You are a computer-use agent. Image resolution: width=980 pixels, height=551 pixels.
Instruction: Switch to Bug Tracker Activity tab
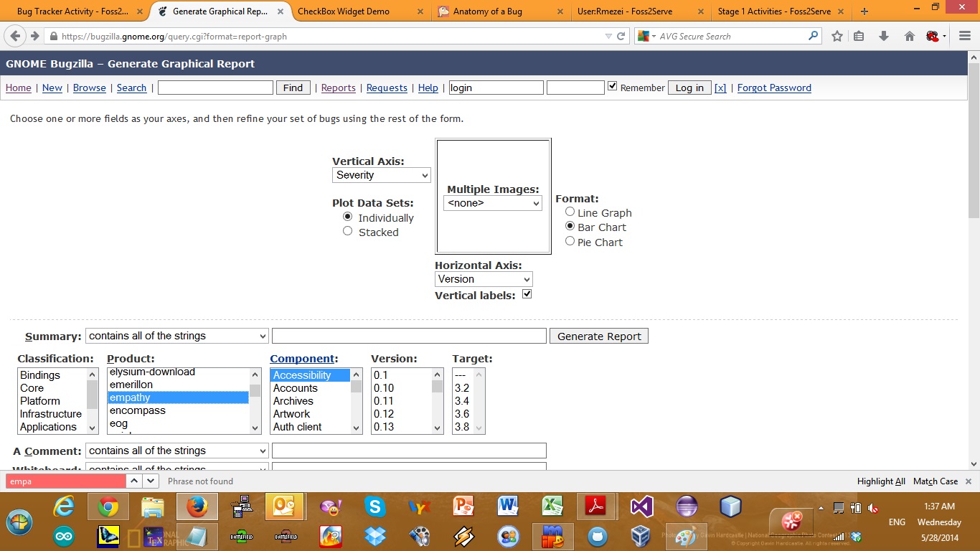tap(73, 11)
